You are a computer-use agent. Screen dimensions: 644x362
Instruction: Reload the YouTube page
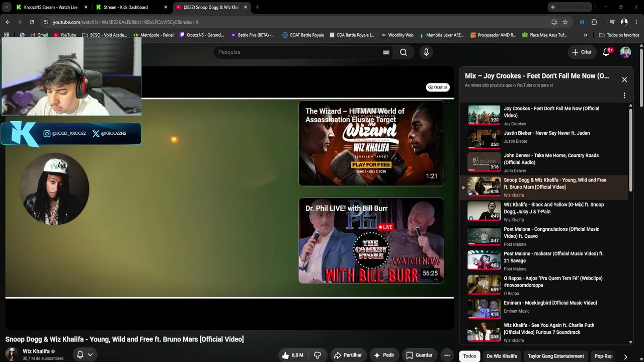tap(32, 22)
